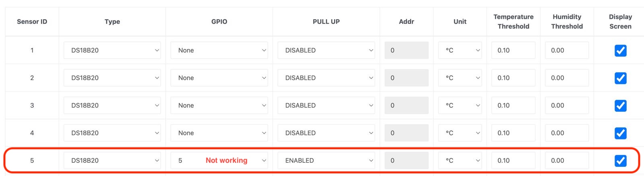Open PULL UP dropdown for sensor 1
Viewport: 644px width, 176px height.
(x=326, y=50)
